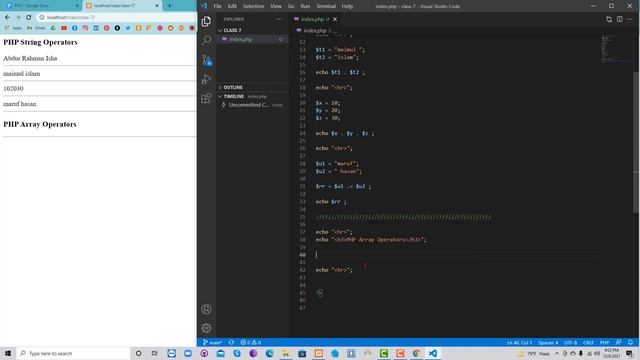The image size is (640, 360).
Task: Open the View menu
Action: (276, 6)
